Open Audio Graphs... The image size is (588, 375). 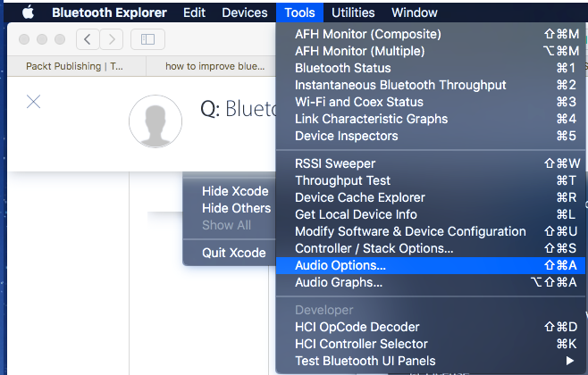[x=430, y=282]
